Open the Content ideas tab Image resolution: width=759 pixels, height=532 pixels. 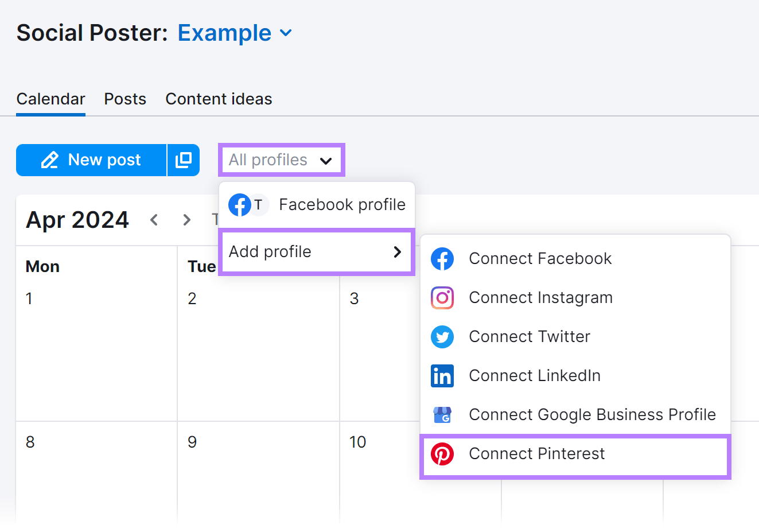pos(219,99)
